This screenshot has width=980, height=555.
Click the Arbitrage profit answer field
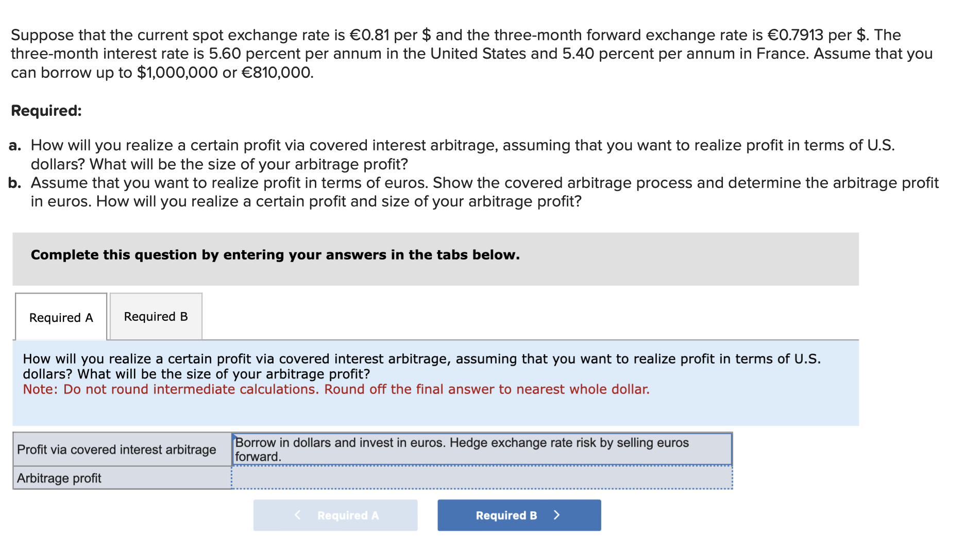(x=482, y=478)
